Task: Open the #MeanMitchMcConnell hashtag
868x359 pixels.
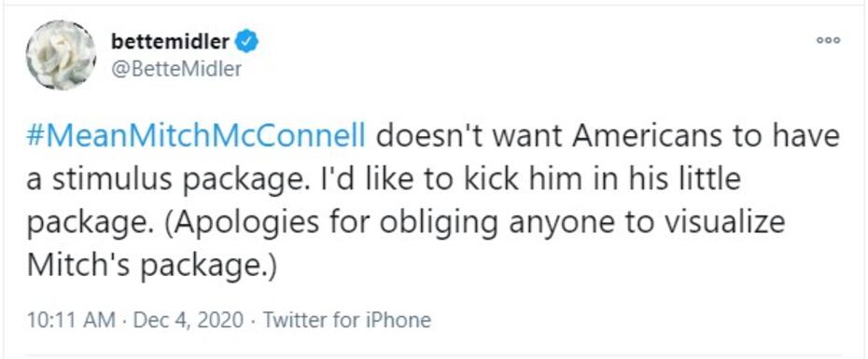Action: coord(196,137)
